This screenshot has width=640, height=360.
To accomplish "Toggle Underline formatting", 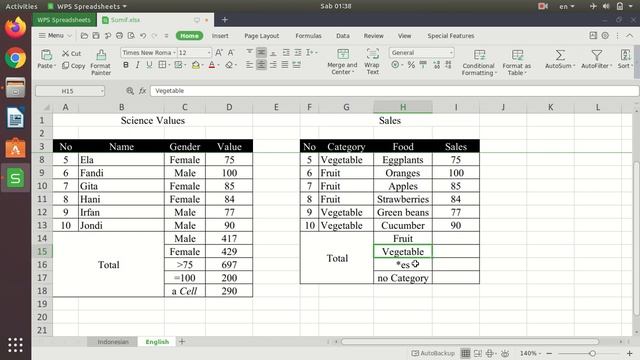I will click(149, 65).
